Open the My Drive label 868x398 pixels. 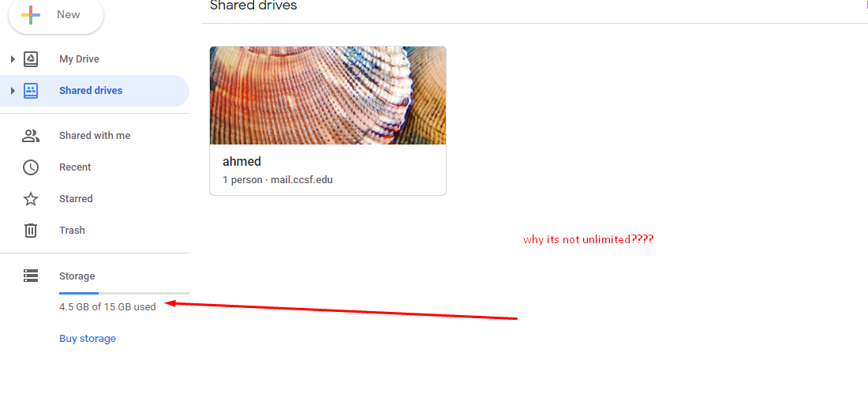point(79,59)
